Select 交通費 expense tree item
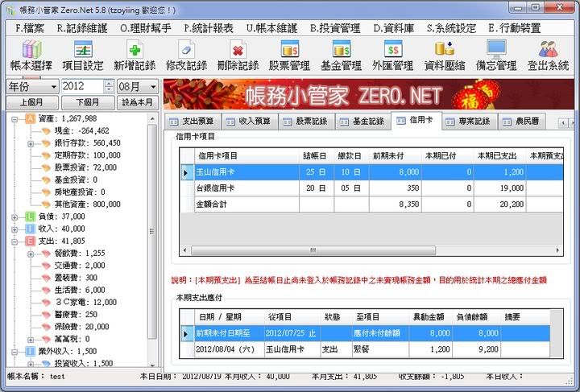This screenshot has height=392, width=580. pos(80,266)
